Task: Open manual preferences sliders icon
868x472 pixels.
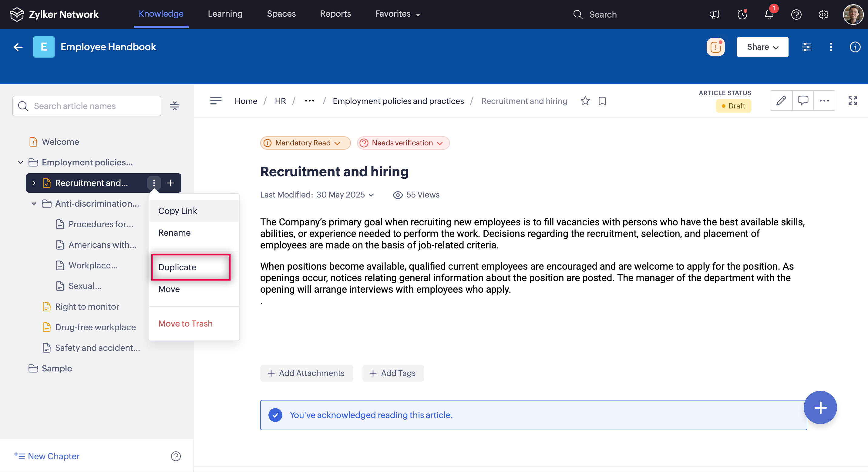Action: coord(806,47)
